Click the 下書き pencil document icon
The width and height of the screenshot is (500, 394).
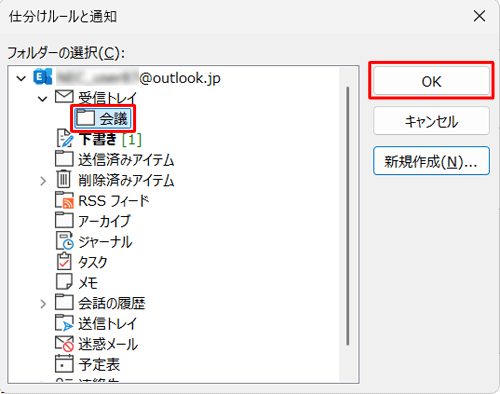pos(64,138)
